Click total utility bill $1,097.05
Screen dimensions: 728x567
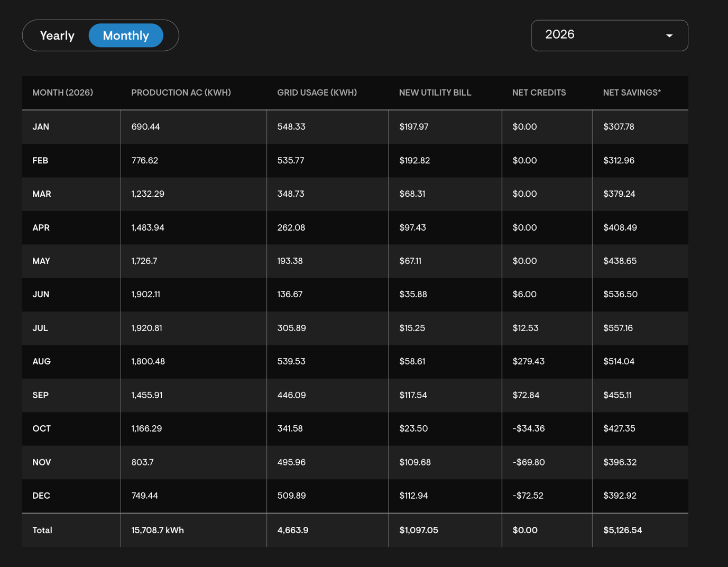[x=419, y=530]
